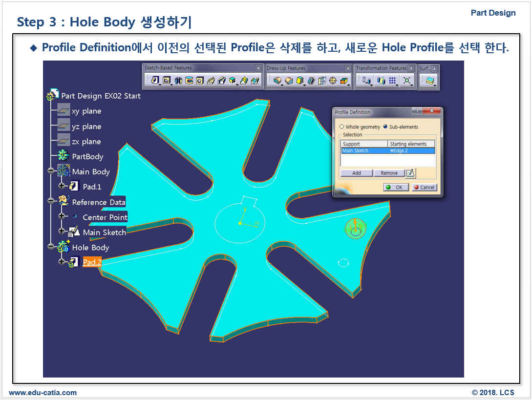The image size is (532, 400).
Task: Expand the Main Sketch tree node
Action: coord(62,232)
